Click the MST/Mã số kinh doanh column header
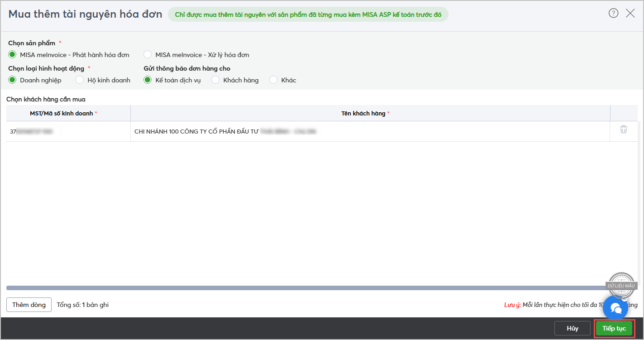 (68, 113)
